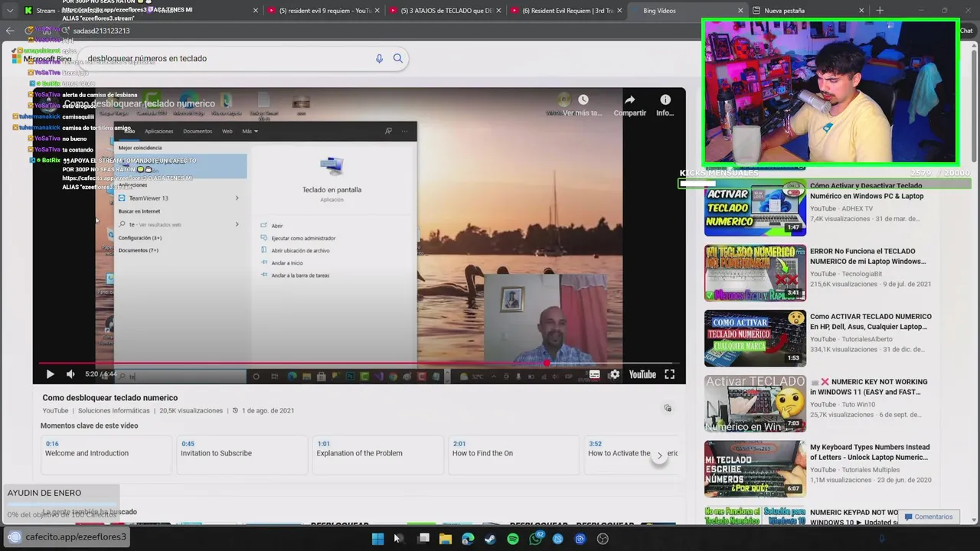Enter fullscreen mode in the video player
The width and height of the screenshot is (980, 551).
pos(669,374)
